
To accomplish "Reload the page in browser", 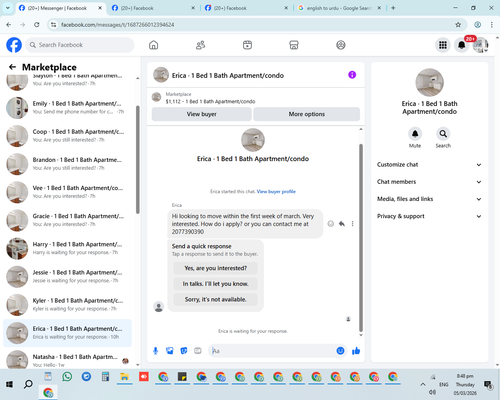I will tap(37, 25).
